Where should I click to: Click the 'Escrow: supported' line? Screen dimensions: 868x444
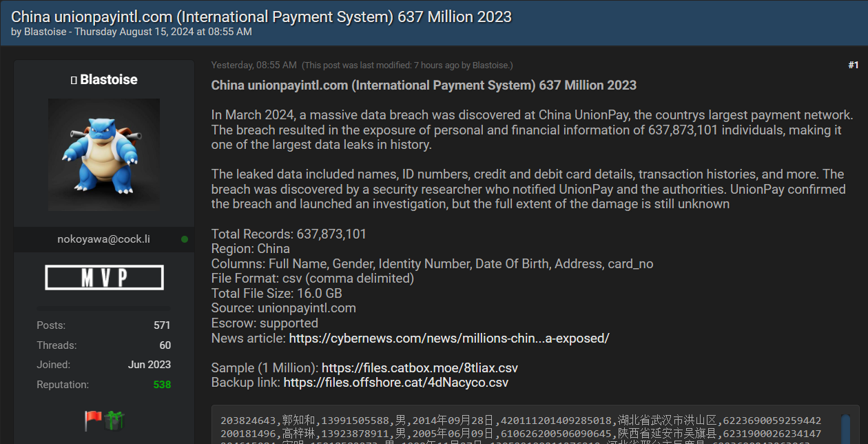click(x=265, y=323)
